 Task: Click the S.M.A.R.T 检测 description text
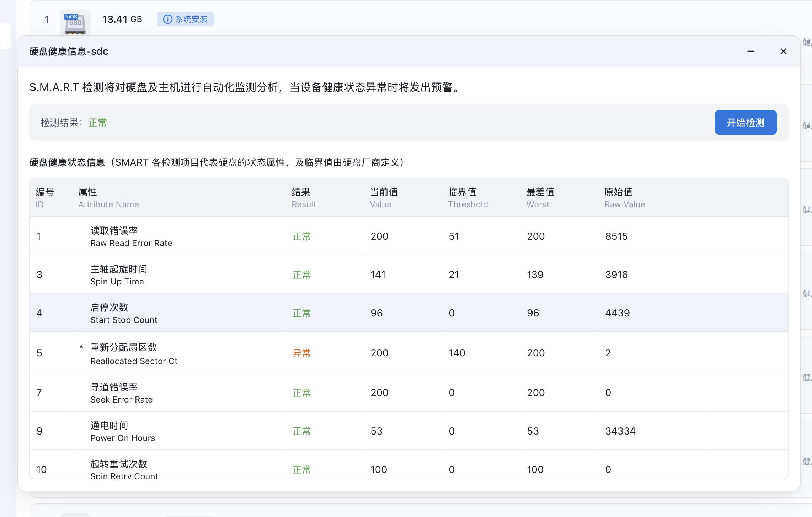246,87
